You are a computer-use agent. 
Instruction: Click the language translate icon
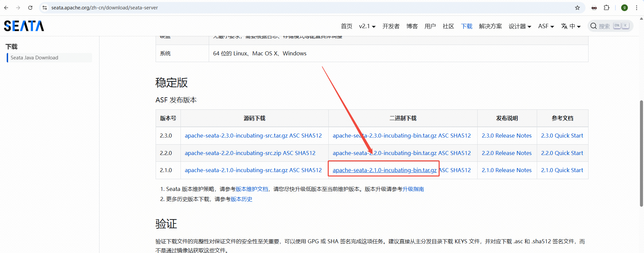564,26
